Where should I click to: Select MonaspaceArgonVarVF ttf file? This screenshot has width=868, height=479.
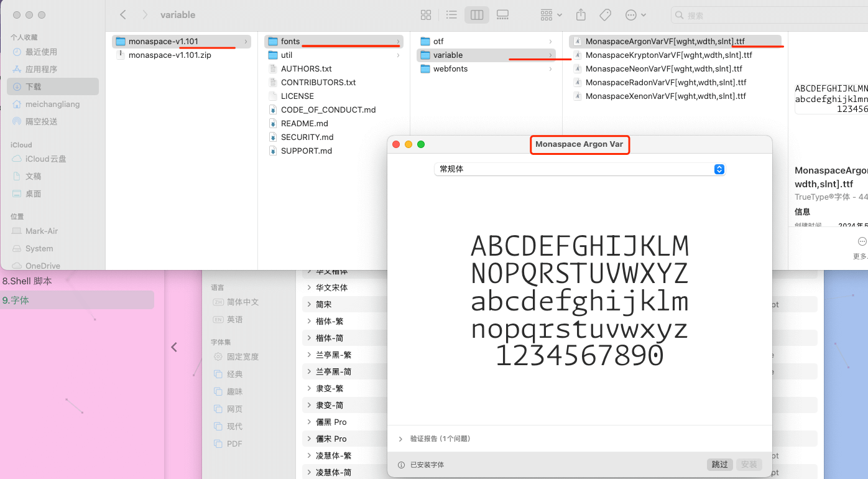tap(675, 41)
